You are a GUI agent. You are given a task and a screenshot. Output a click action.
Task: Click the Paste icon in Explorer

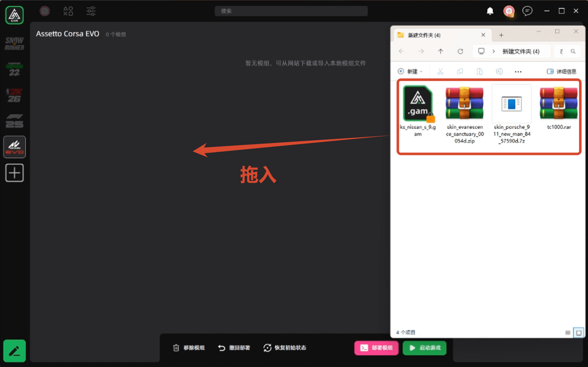[479, 71]
